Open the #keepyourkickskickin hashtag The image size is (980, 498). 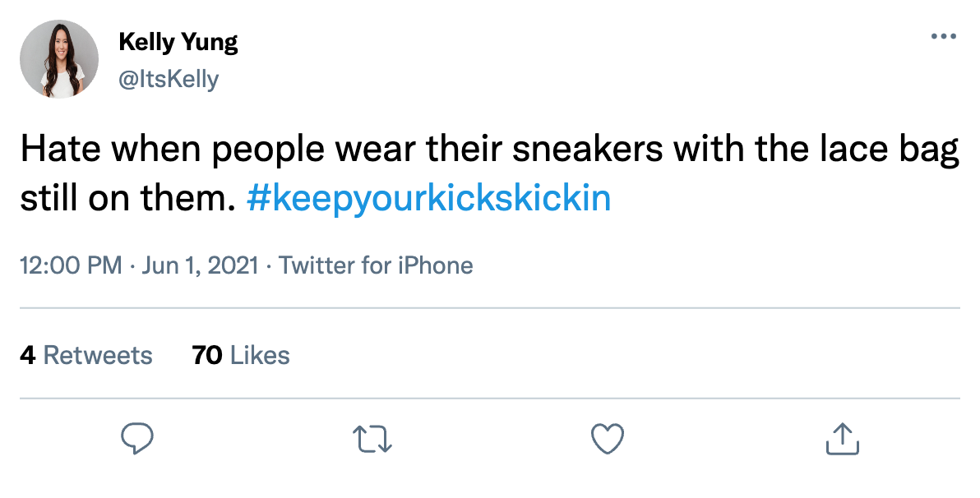(x=428, y=200)
